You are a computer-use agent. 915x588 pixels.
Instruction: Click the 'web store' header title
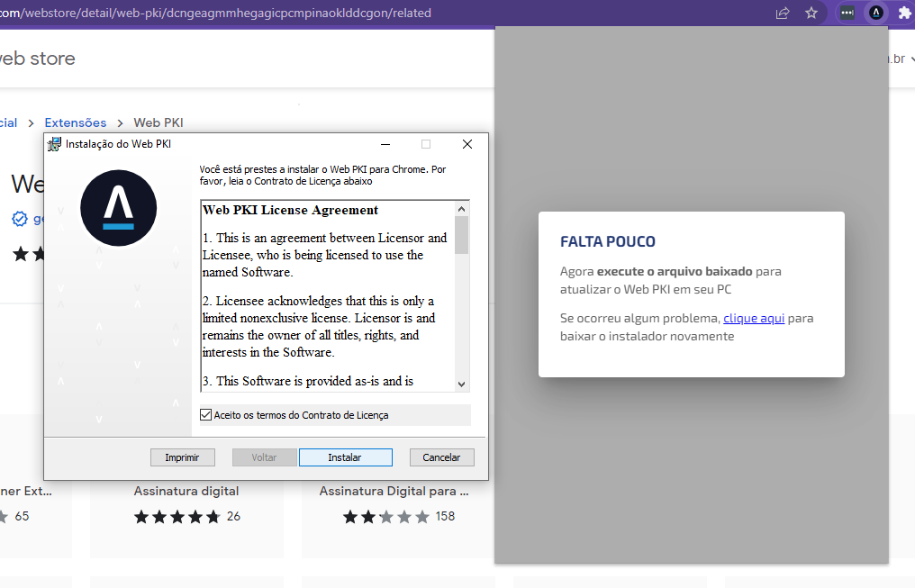[x=37, y=59]
